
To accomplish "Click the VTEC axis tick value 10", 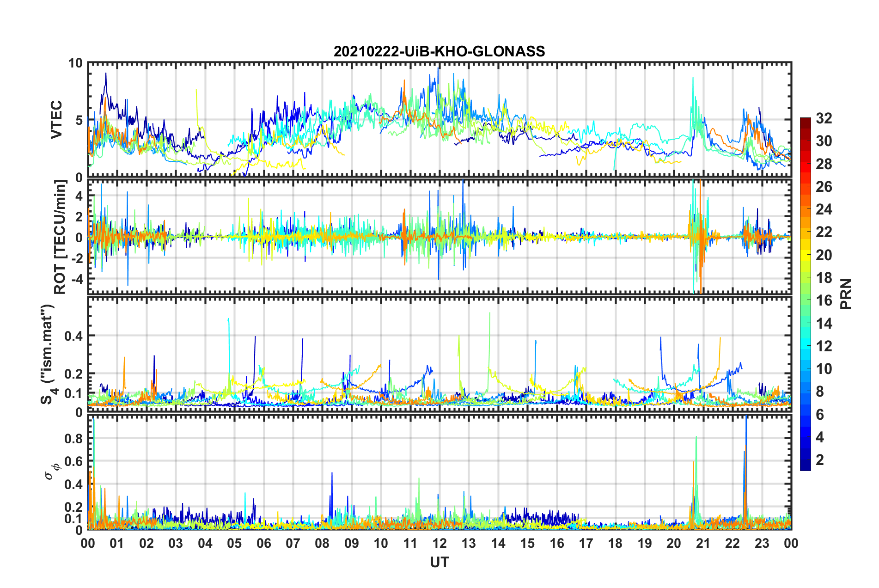I will (x=75, y=63).
